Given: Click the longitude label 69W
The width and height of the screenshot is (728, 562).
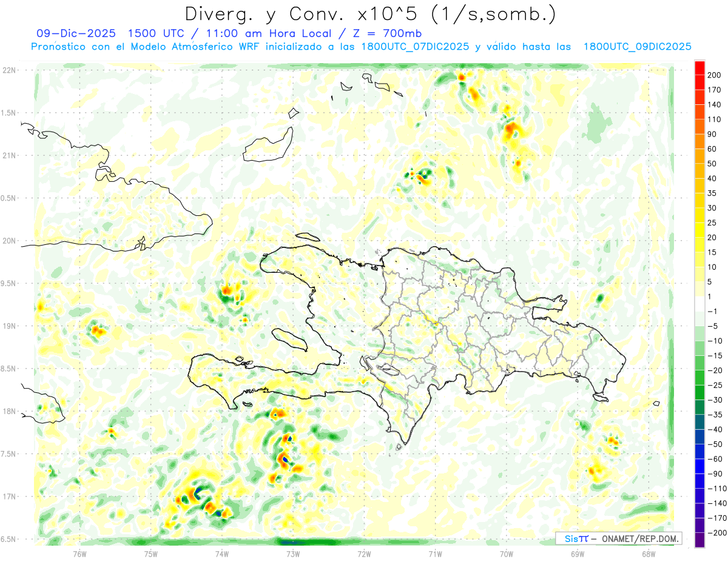Looking at the screenshot, I should click(x=578, y=554).
